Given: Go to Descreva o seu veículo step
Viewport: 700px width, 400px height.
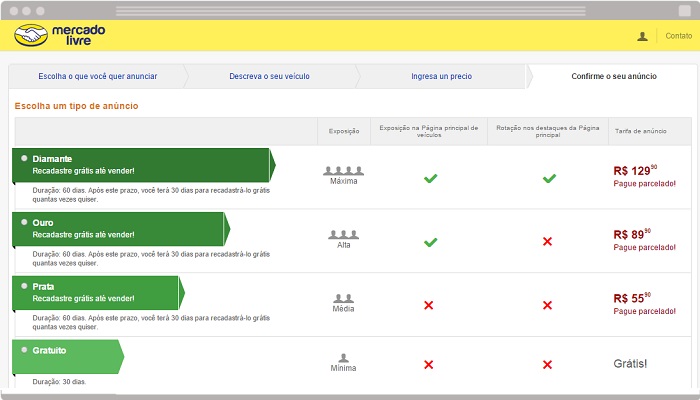Looking at the screenshot, I should (x=269, y=76).
